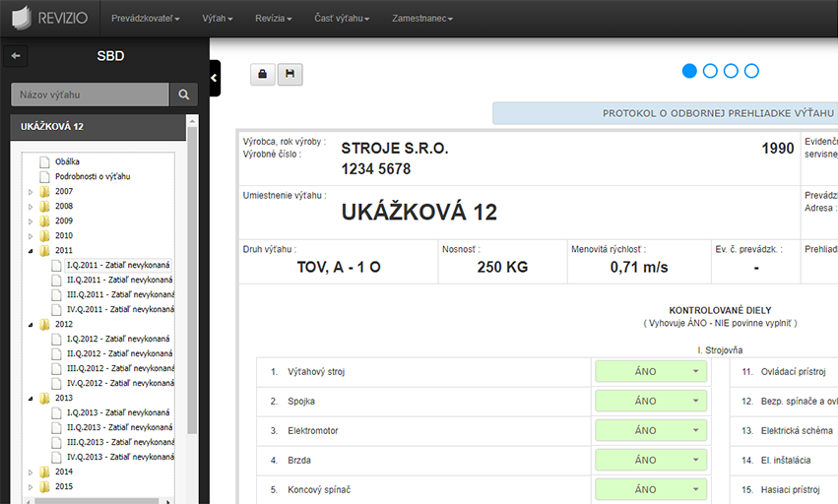This screenshot has width=838, height=504.
Task: Select the second page indicator dot
Action: click(710, 71)
